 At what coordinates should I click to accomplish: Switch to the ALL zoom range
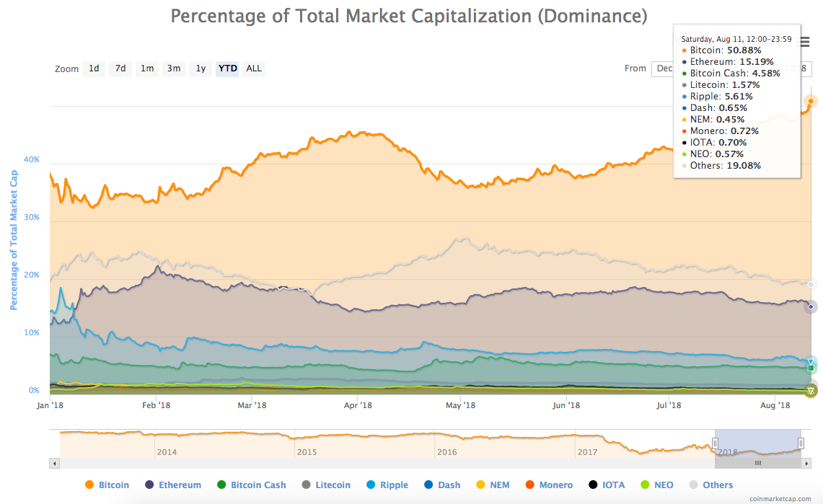[254, 68]
